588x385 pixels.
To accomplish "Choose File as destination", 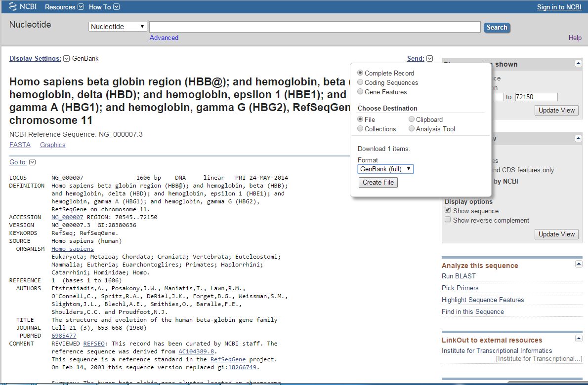I will point(360,119).
